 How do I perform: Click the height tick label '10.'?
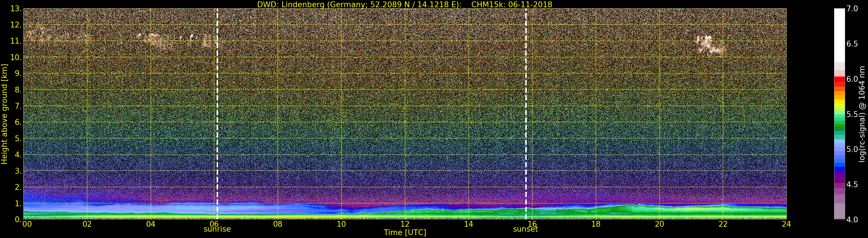[x=16, y=57]
